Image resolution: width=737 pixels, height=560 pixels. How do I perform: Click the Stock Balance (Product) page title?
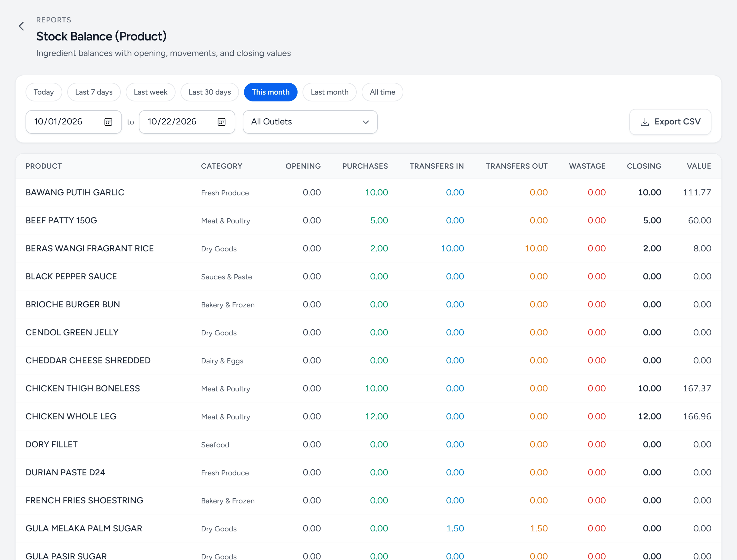[101, 36]
